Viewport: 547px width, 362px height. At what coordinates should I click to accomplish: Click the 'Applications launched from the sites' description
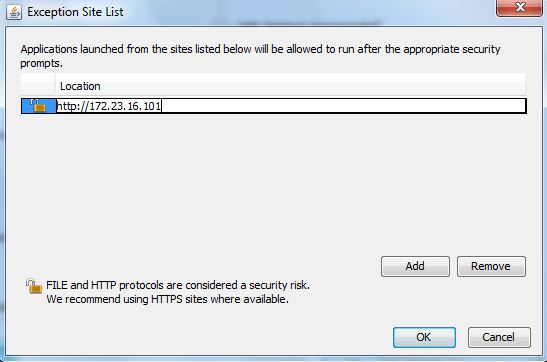(260, 49)
